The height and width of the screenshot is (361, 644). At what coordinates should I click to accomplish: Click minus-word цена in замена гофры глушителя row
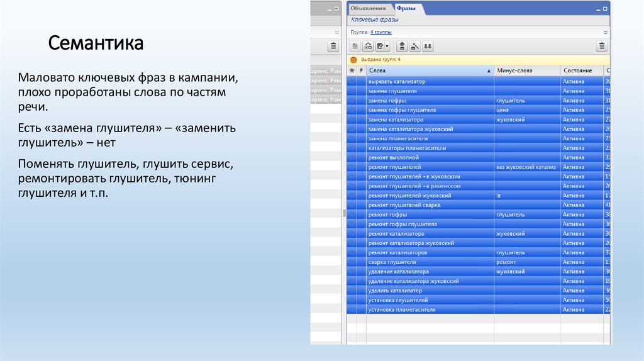(x=502, y=110)
